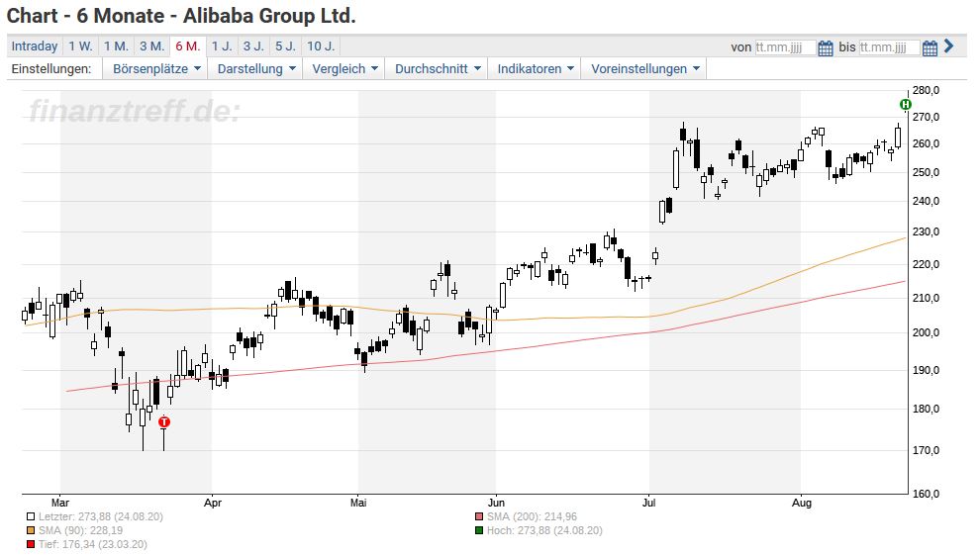Click the 'Aug' month axis label
Screen dimensions: 980x555
801,503
